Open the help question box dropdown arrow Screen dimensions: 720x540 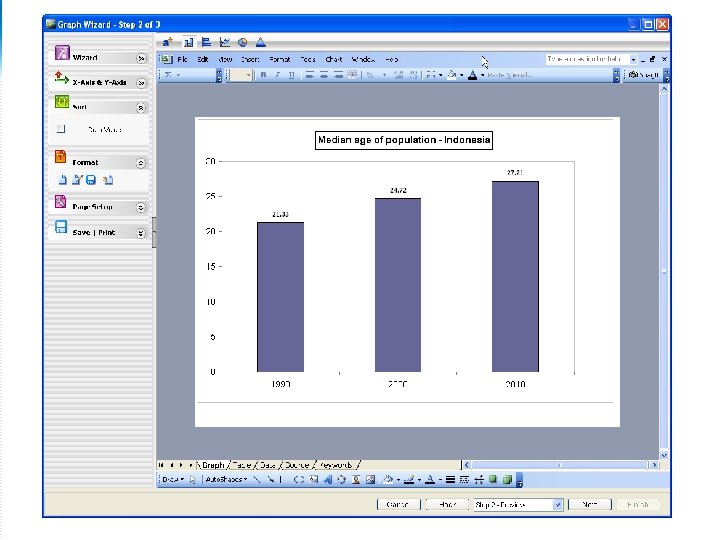(633, 59)
